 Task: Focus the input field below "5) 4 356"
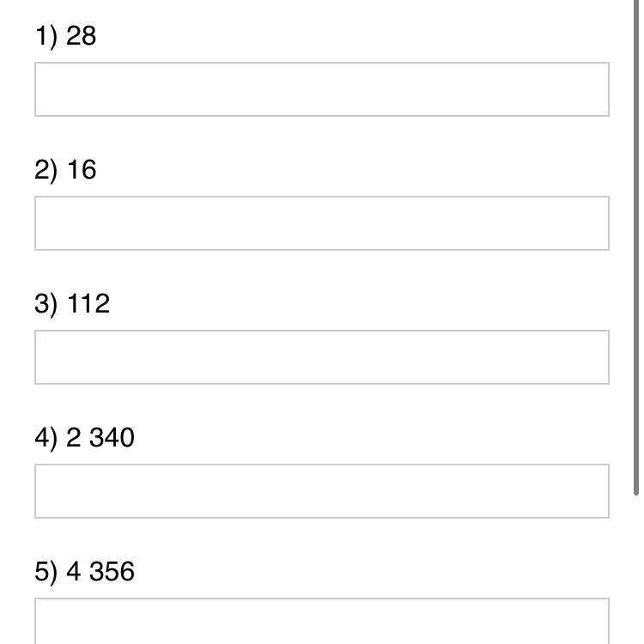[x=322, y=622]
